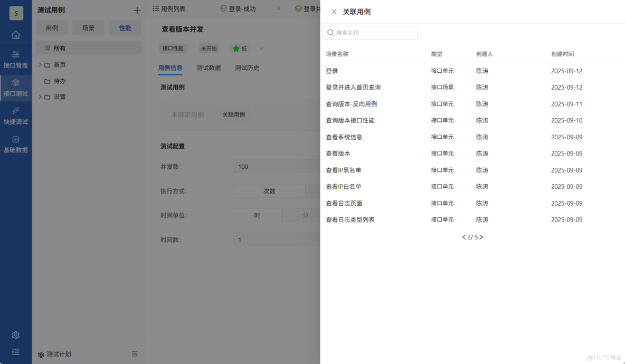Screen dimensions: 625x364
Task: Open the priority dropdown next to 低 tag
Action: (261, 49)
